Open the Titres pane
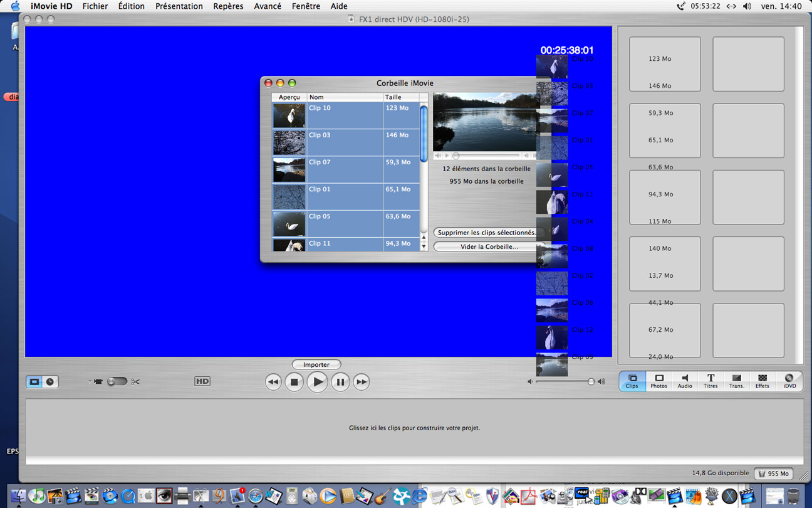 pyautogui.click(x=710, y=381)
